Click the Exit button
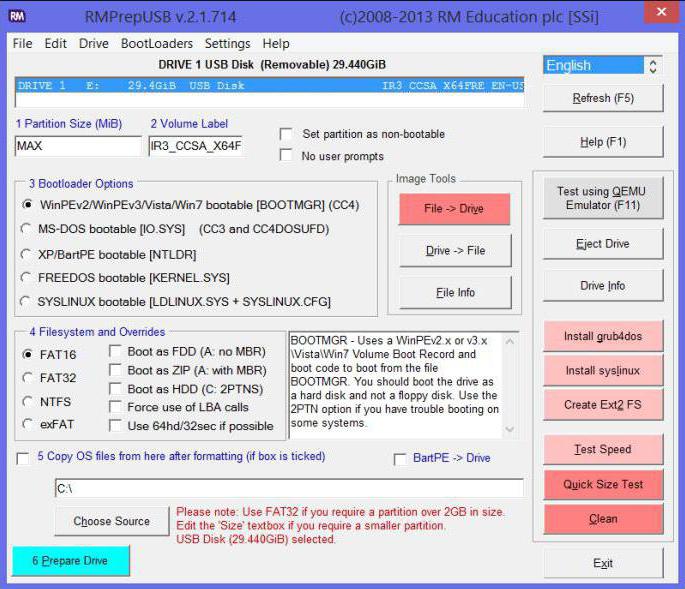Image resolution: width=685 pixels, height=589 pixels. [603, 563]
